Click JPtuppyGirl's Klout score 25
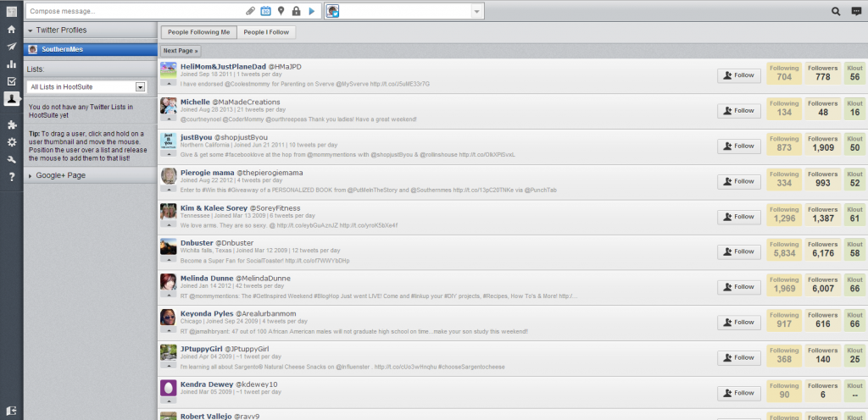The height and width of the screenshot is (420, 868). pos(854,357)
